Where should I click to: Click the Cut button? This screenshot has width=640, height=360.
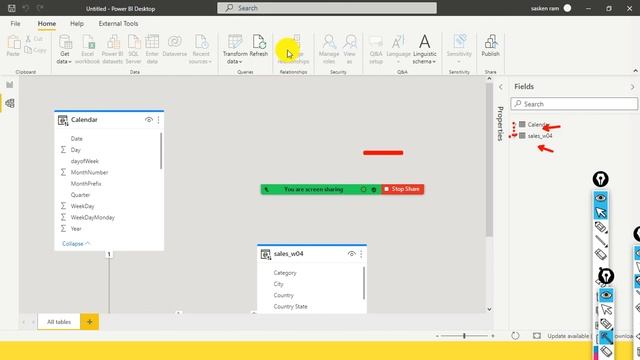34,39
